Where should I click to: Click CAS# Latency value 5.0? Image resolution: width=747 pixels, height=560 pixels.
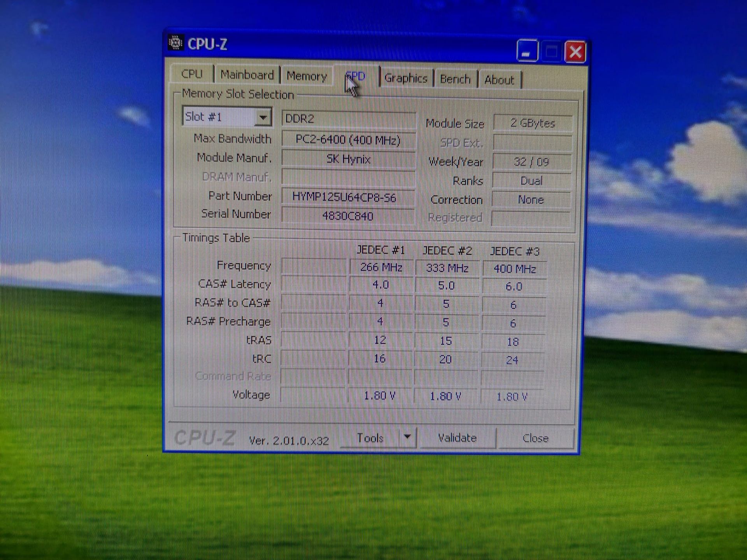click(x=446, y=285)
